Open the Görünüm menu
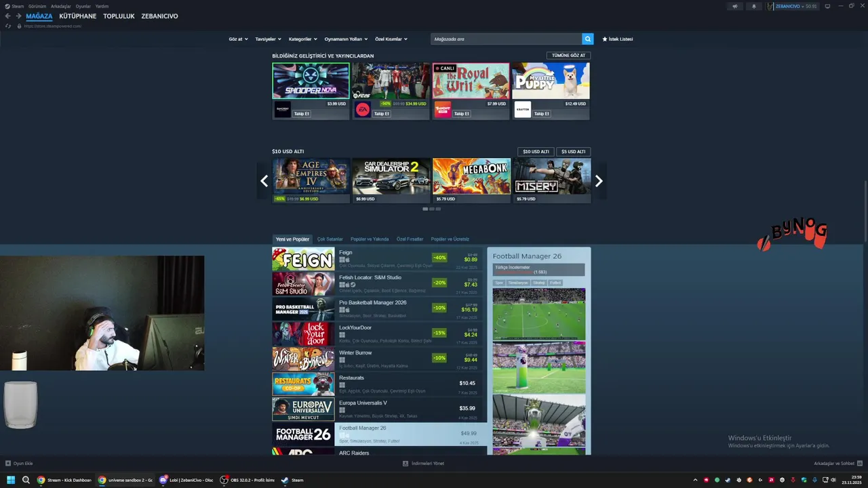Viewport: 868px width, 488px height. (x=37, y=6)
